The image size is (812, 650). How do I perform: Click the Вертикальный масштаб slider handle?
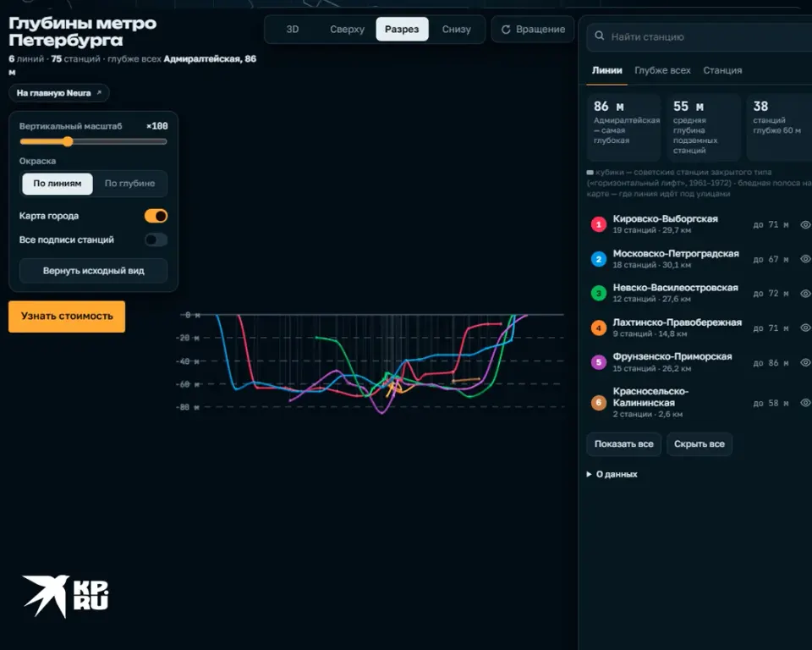pos(68,141)
